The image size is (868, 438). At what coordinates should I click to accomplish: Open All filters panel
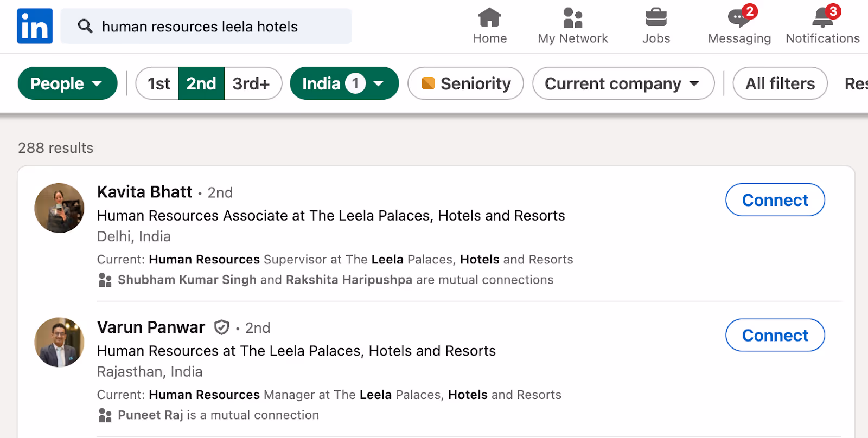coord(780,83)
